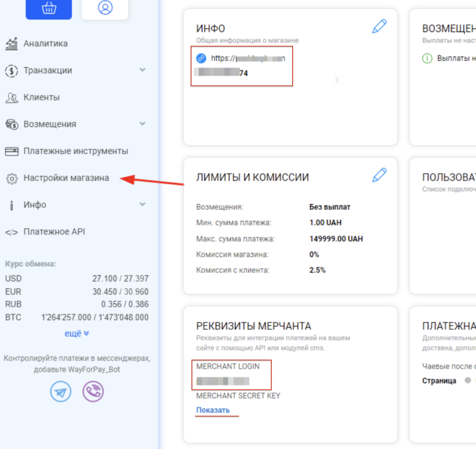Click the Настройки магазина gear icon
This screenshot has height=449, width=476.
pyautogui.click(x=12, y=179)
